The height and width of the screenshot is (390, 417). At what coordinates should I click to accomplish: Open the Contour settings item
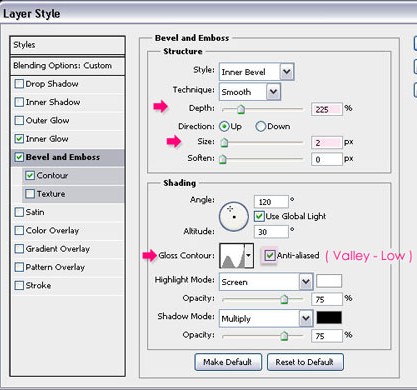coord(52,175)
